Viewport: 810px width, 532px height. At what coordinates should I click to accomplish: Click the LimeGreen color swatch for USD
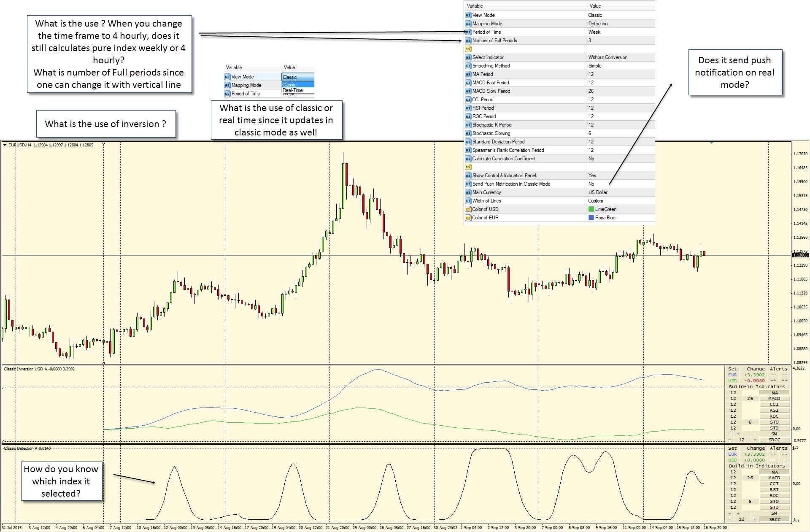pyautogui.click(x=591, y=209)
